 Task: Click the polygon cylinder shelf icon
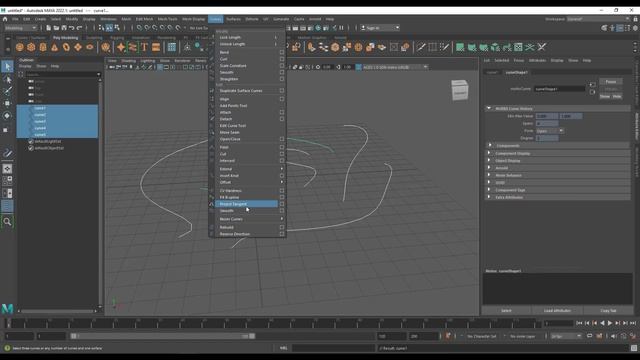(x=43, y=47)
